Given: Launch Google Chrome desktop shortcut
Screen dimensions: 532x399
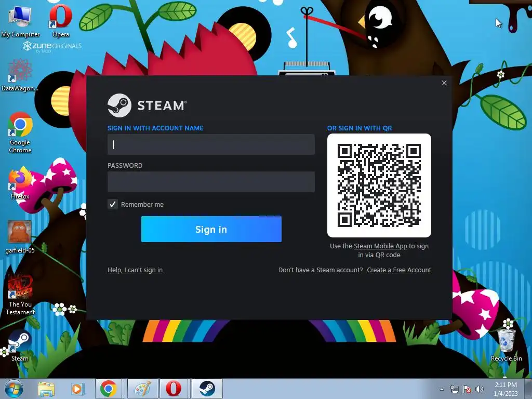Looking at the screenshot, I should coord(20,132).
